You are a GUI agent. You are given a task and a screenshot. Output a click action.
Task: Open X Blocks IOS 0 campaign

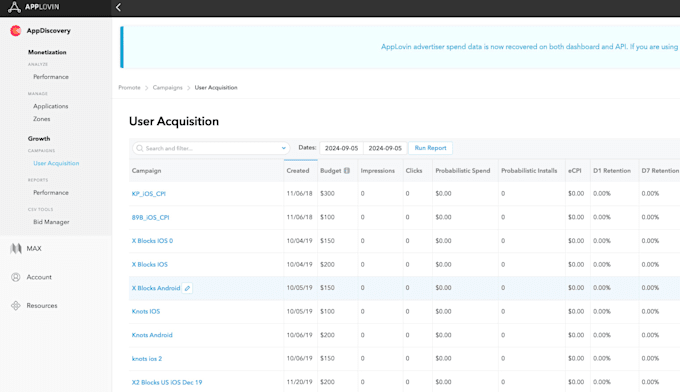click(152, 241)
